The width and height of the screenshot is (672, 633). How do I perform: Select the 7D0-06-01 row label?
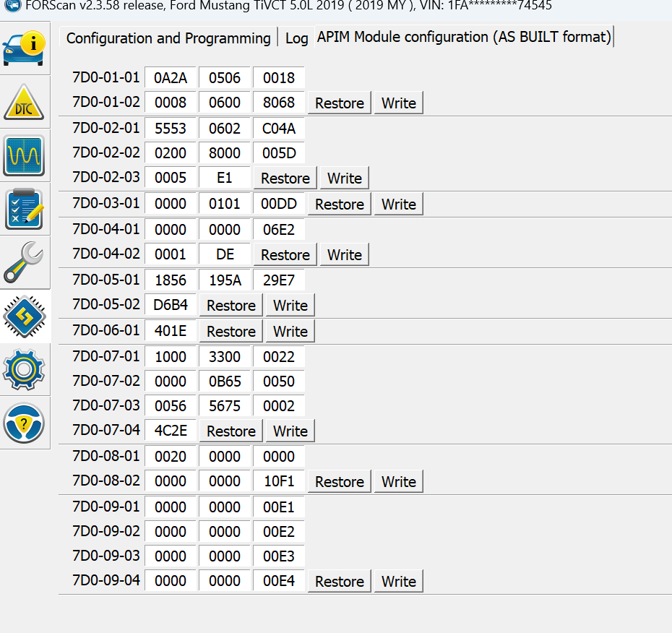[105, 330]
